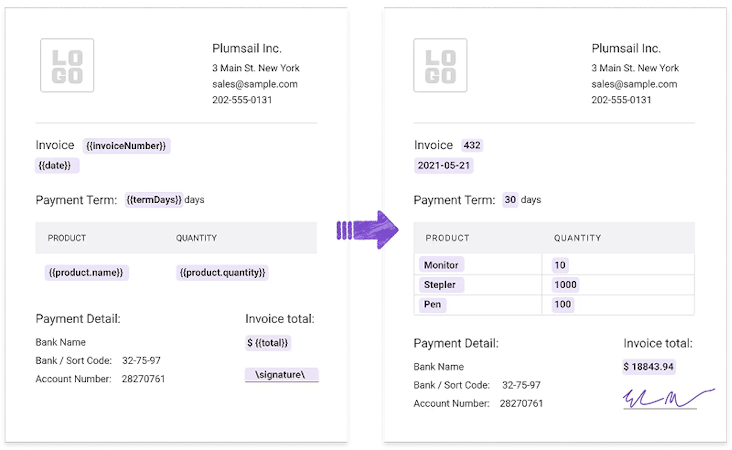
Task: Click the date value 2021-05-21
Action: (x=445, y=165)
